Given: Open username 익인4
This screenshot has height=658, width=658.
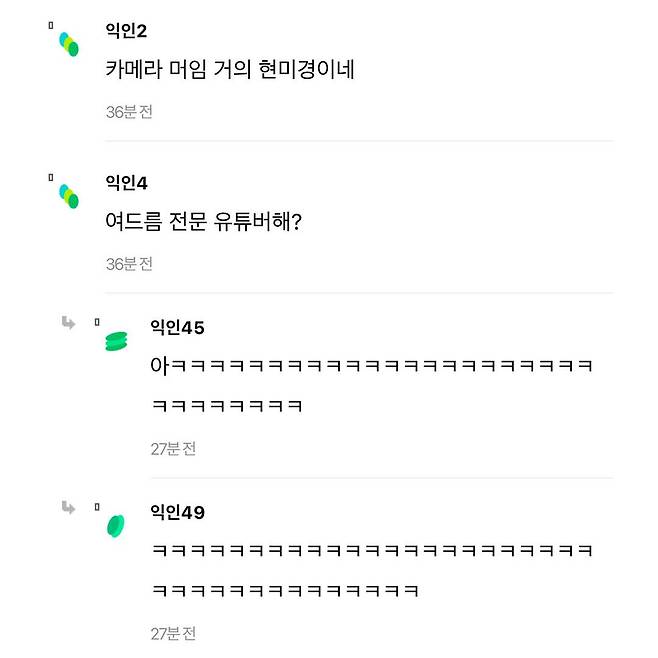Looking at the screenshot, I should (x=127, y=182).
